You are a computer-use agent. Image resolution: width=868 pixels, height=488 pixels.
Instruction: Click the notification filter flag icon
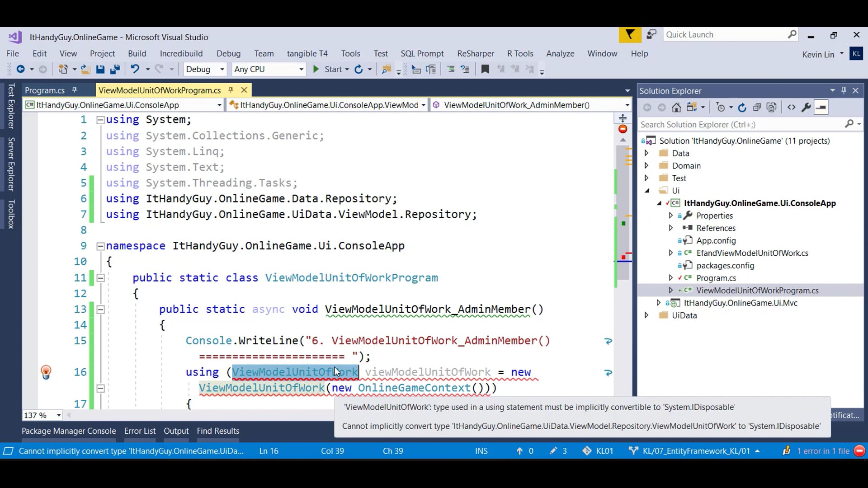[x=630, y=35]
